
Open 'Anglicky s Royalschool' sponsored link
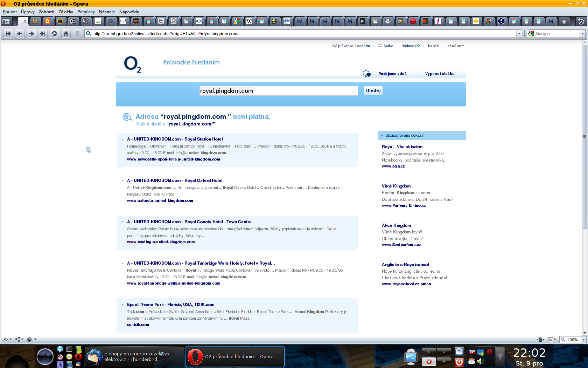click(405, 265)
